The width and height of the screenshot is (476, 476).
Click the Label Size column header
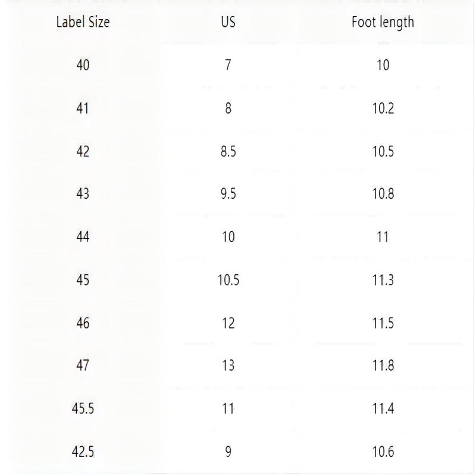83,22
